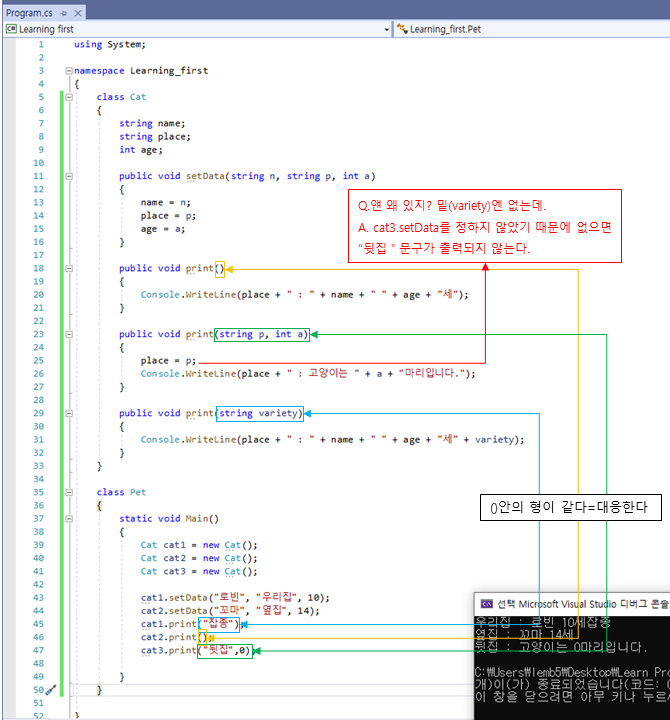The width and height of the screenshot is (670, 720).
Task: Collapse the class Cat block
Action: [x=69, y=97]
